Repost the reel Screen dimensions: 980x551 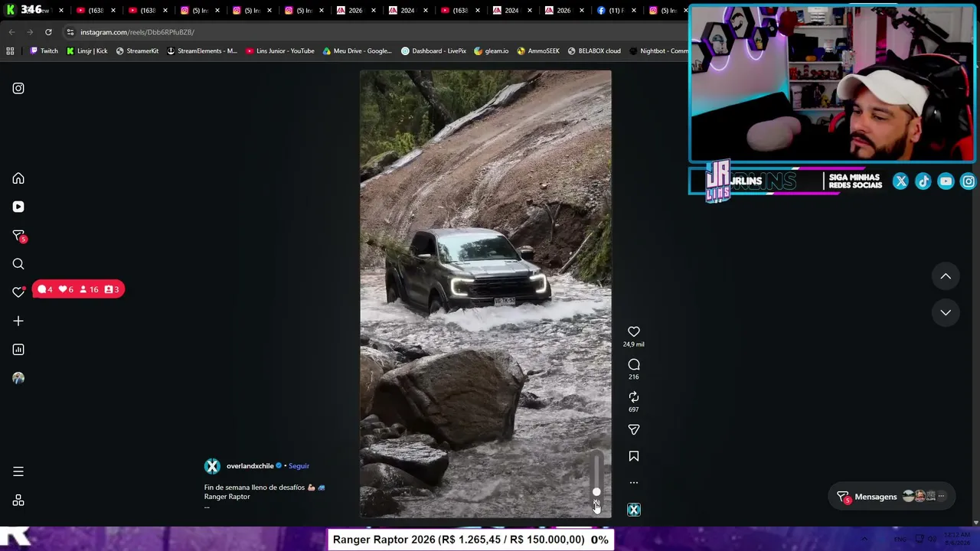634,397
